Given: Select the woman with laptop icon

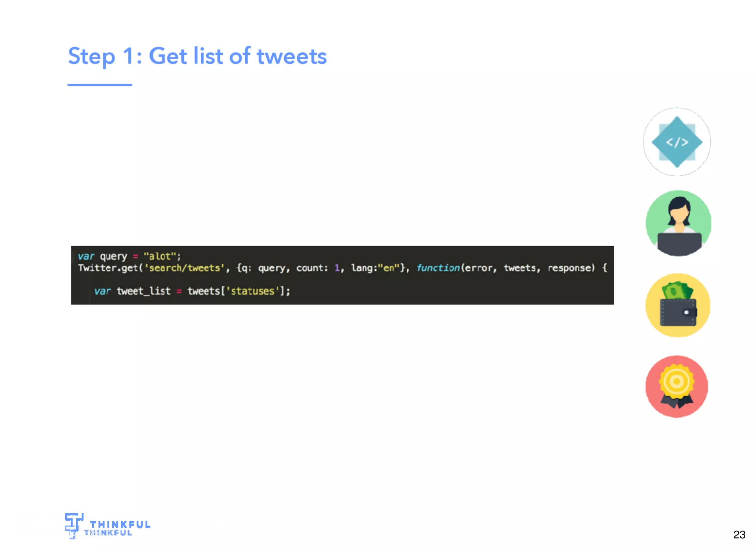Looking at the screenshot, I should tap(678, 223).
